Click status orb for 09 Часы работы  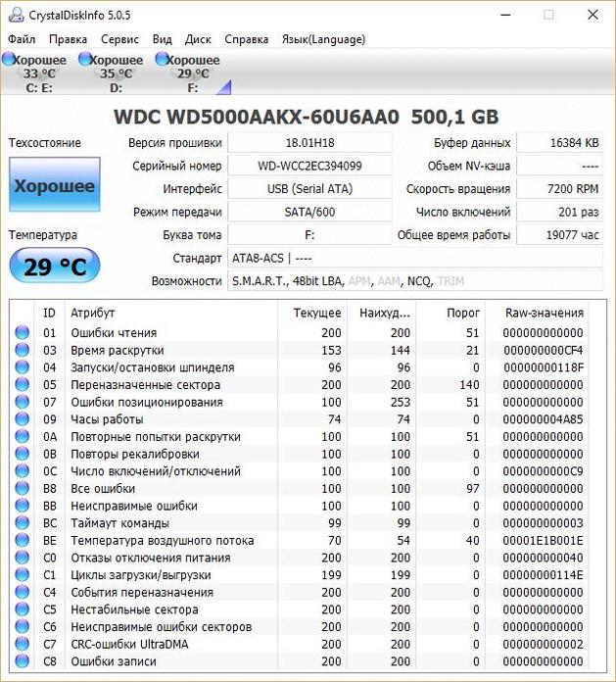23,418
